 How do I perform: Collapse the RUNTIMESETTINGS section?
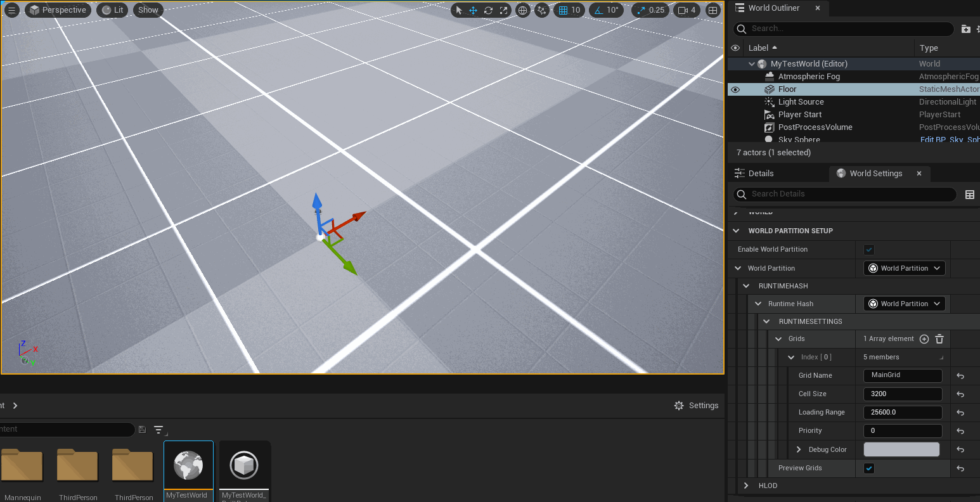pos(766,321)
